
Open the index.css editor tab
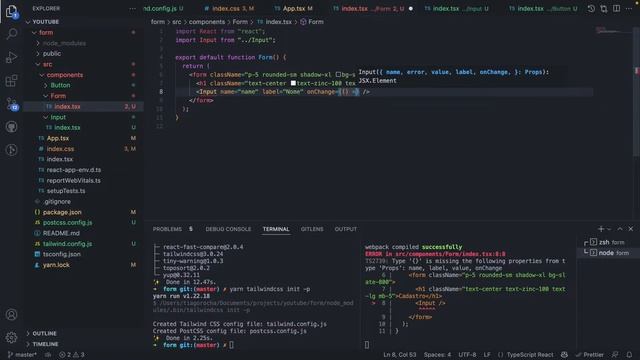tap(229, 9)
